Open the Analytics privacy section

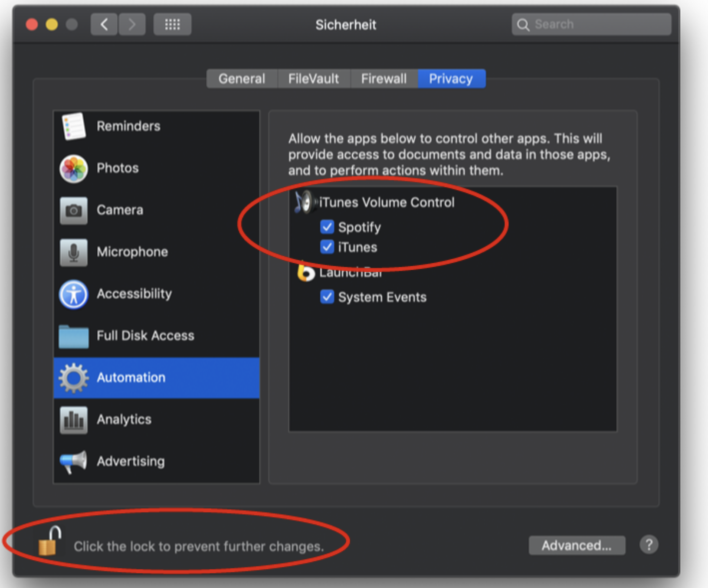(124, 419)
